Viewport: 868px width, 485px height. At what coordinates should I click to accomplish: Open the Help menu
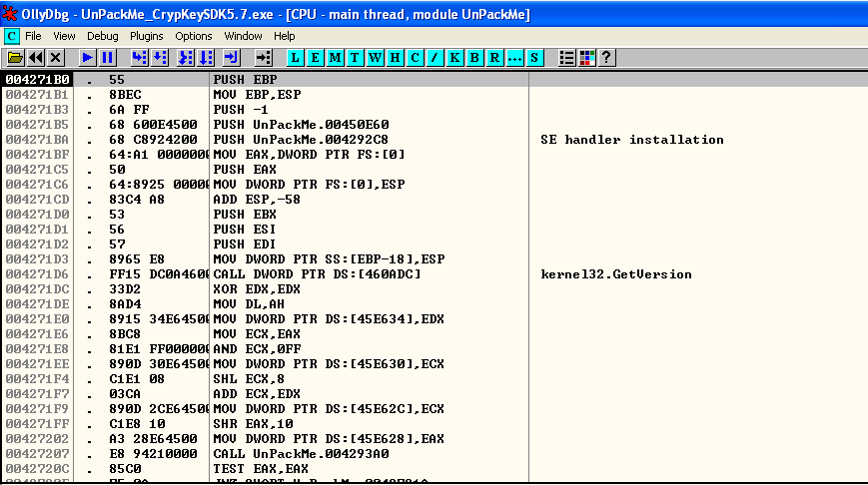coord(284,36)
